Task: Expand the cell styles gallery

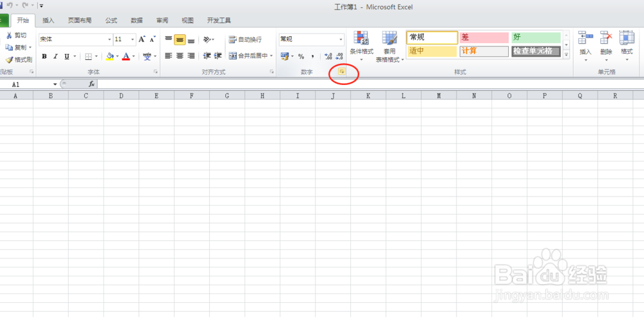Action: click(566, 54)
